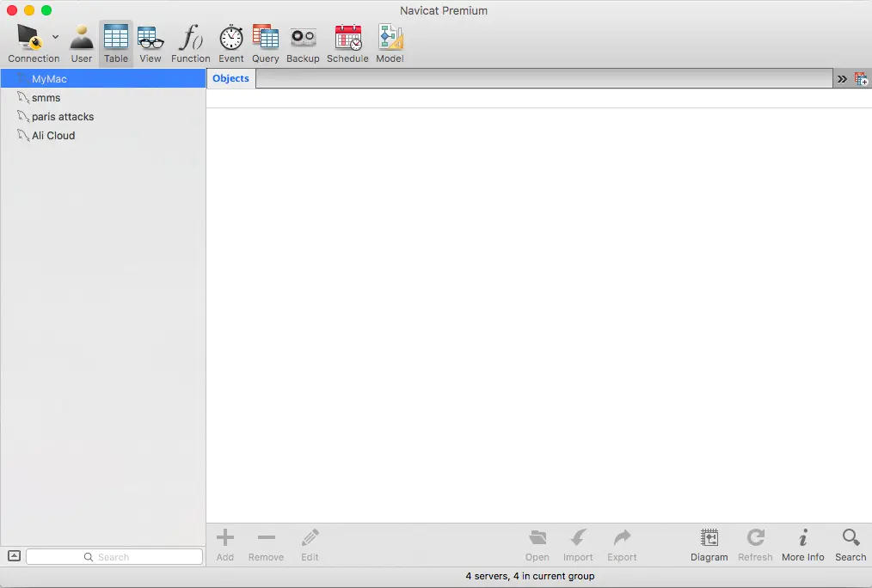Open the User objects
Image resolution: width=872 pixels, height=588 pixels.
tap(81, 43)
